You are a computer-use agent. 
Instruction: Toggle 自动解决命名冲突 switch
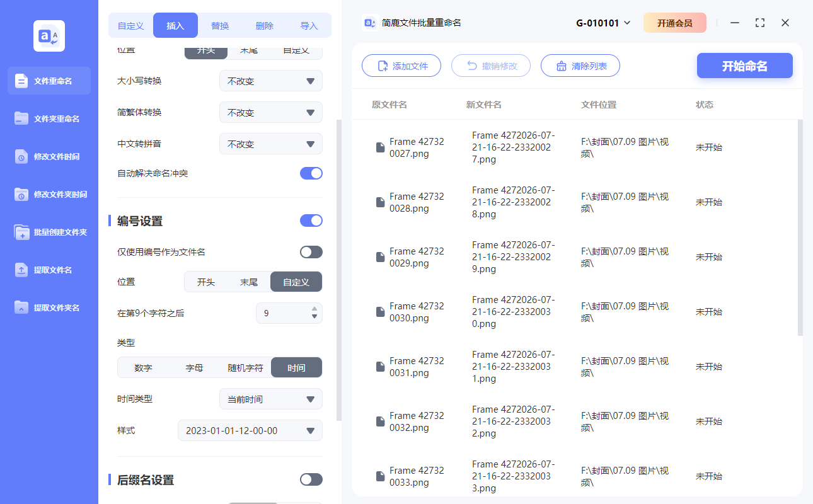pos(311,173)
